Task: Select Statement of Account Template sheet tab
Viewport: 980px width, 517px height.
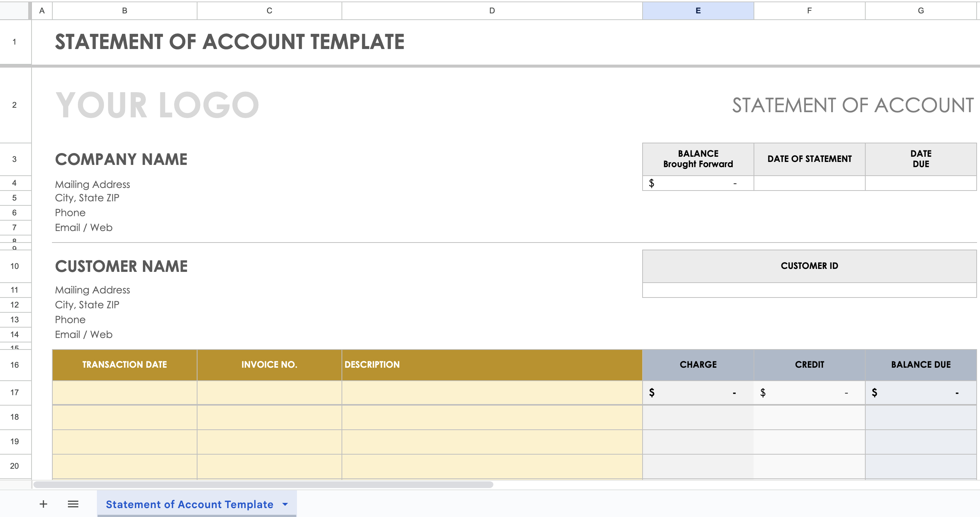Action: tap(189, 504)
